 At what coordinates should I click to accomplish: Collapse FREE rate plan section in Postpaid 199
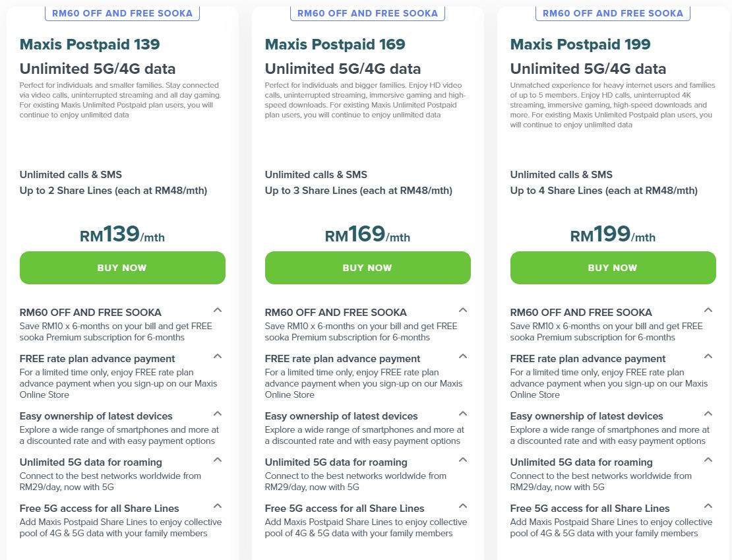coord(708,356)
